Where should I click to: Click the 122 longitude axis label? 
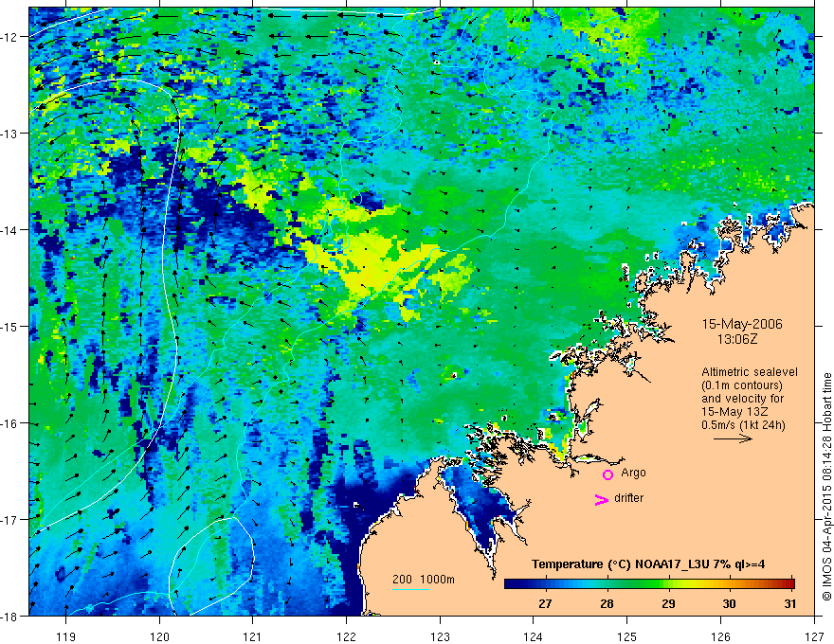tap(346, 637)
